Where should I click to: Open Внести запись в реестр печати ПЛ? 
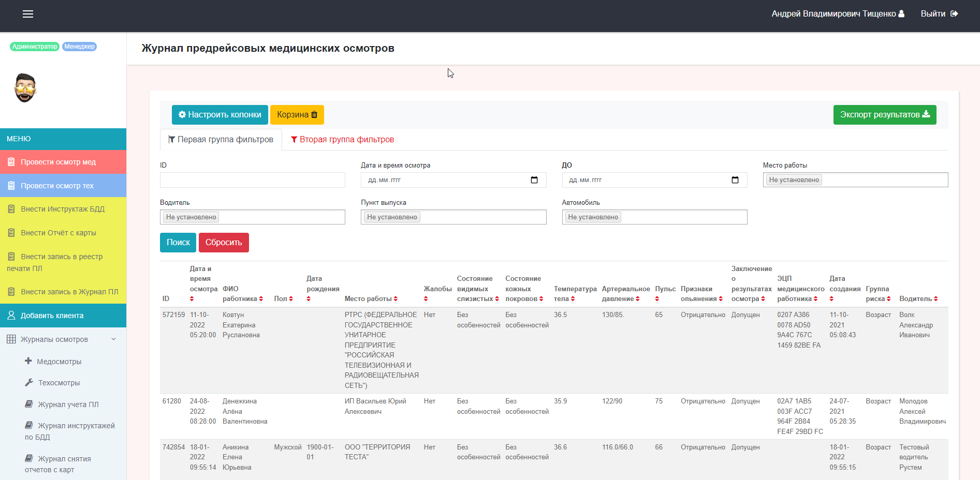(63, 262)
